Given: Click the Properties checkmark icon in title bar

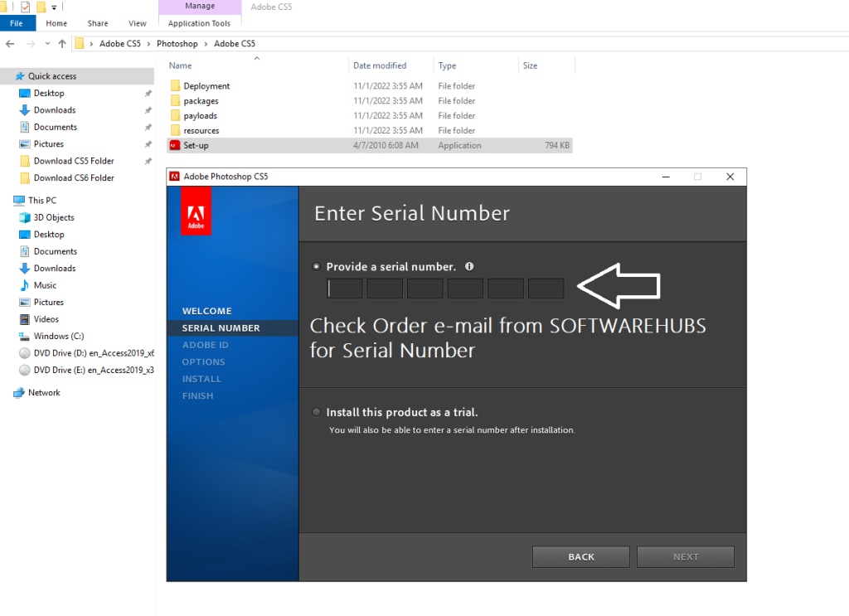Looking at the screenshot, I should point(25,7).
